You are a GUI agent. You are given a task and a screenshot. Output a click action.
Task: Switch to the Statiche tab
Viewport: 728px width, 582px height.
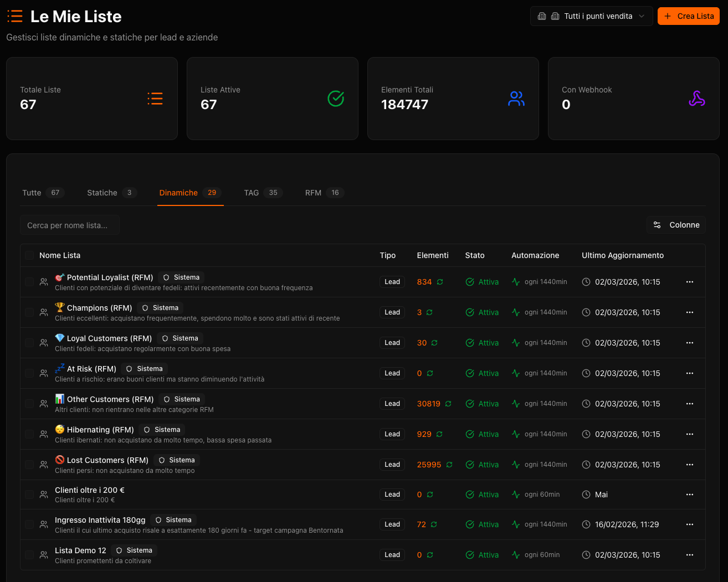102,192
